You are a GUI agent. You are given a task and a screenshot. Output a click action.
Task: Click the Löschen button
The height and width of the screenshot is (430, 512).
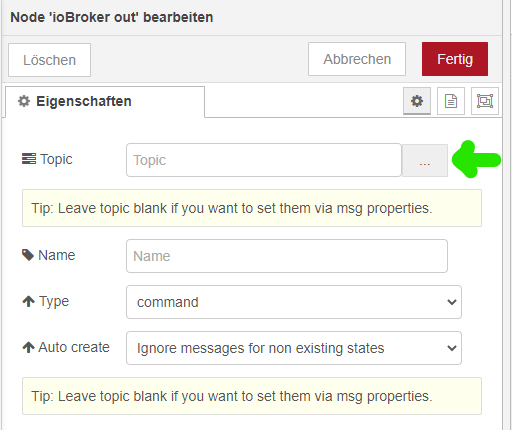tap(49, 60)
